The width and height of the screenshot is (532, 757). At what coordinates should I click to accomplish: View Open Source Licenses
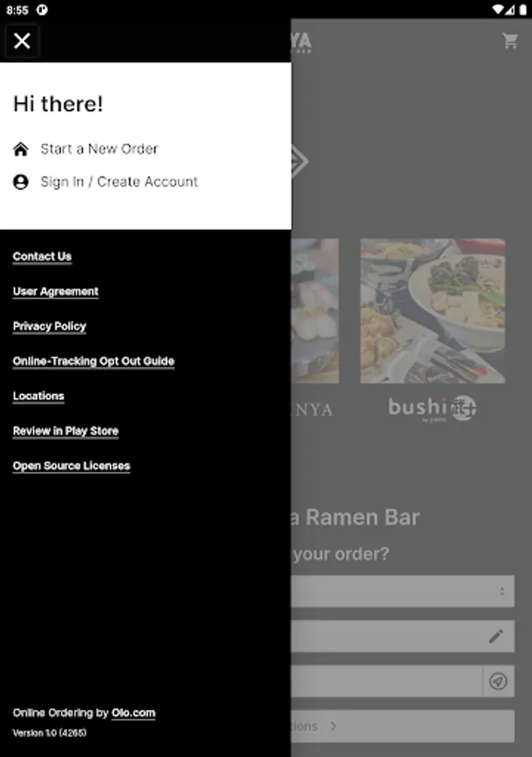71,466
